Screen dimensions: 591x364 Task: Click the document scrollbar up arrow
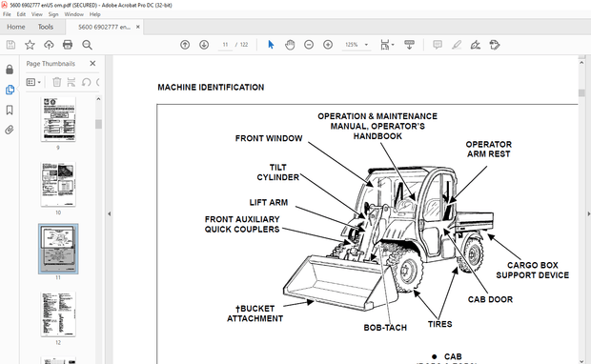coord(581,63)
